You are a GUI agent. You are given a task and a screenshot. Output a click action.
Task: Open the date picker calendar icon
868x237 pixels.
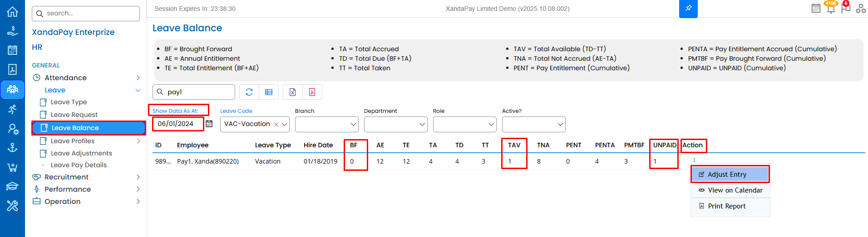pos(209,124)
